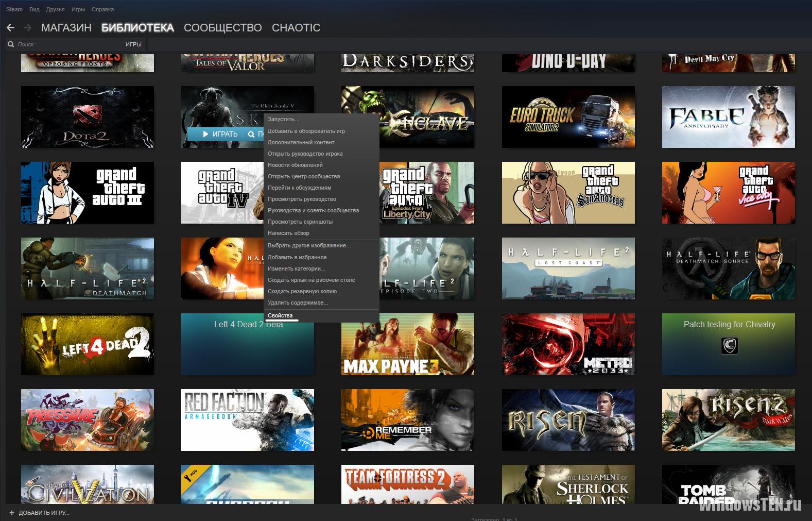The height and width of the screenshot is (521, 812).
Task: Select Удалить содержимое...
Action: point(321,302)
